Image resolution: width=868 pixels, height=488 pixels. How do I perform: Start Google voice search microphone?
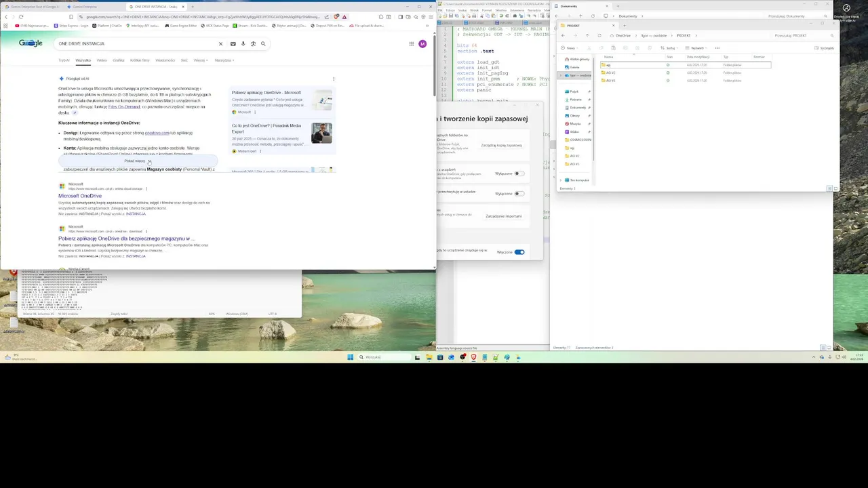coord(243,43)
